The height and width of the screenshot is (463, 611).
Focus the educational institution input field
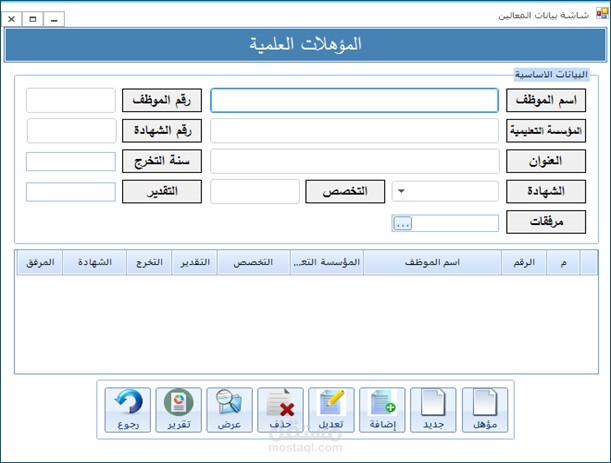(x=354, y=131)
